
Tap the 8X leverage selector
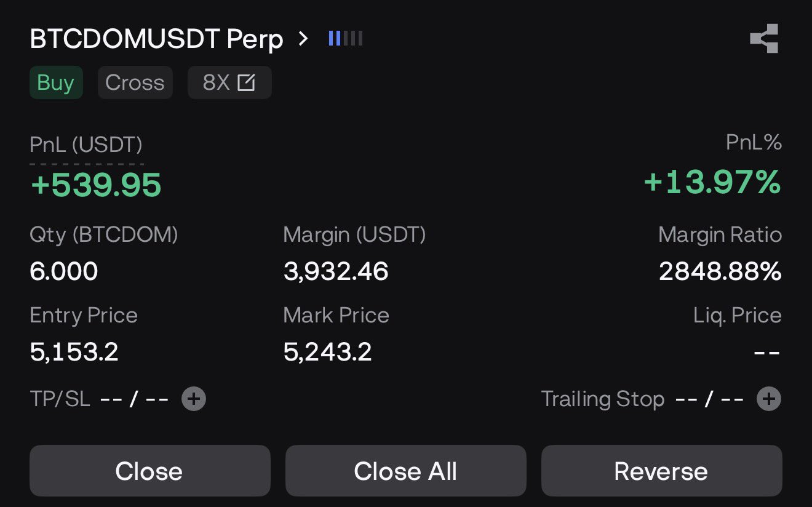click(217, 82)
